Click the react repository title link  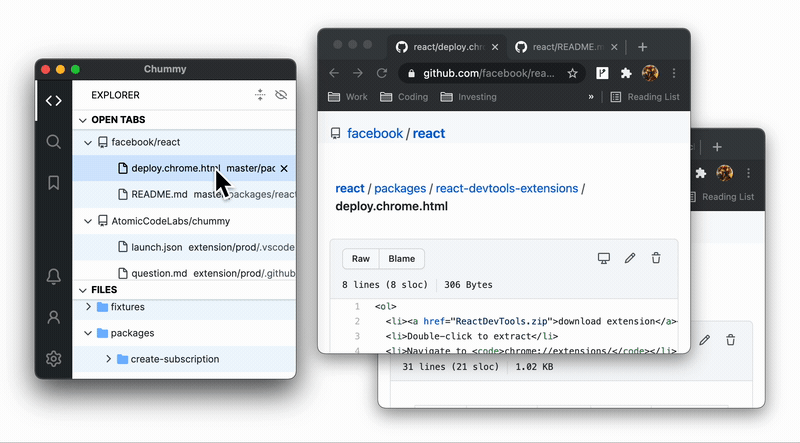point(429,134)
